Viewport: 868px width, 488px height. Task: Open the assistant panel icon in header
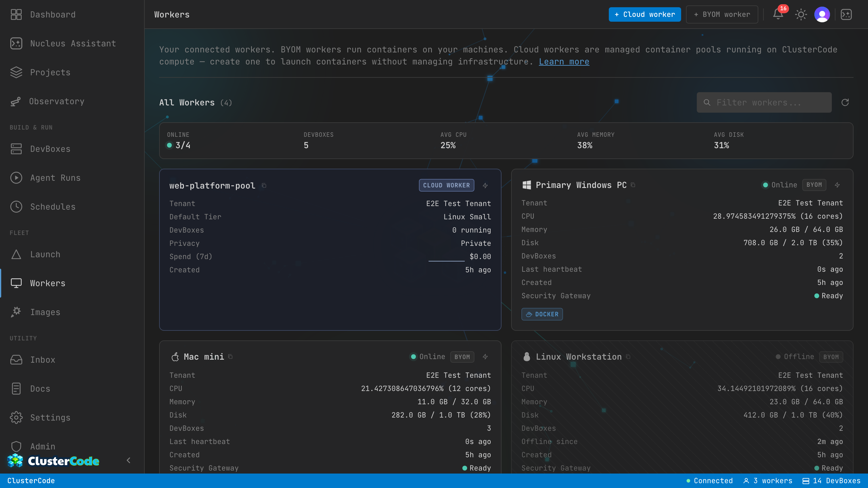[x=846, y=14]
